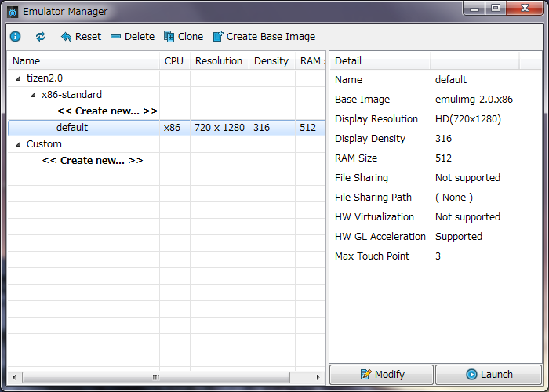549x392 pixels.
Task: Select the Custom tree row
Action: pos(166,143)
